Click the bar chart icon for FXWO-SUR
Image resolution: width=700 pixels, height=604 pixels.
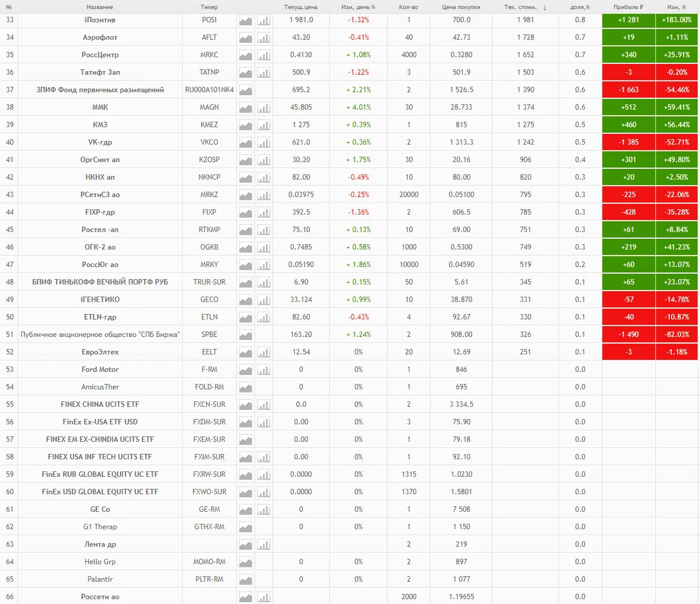[264, 492]
